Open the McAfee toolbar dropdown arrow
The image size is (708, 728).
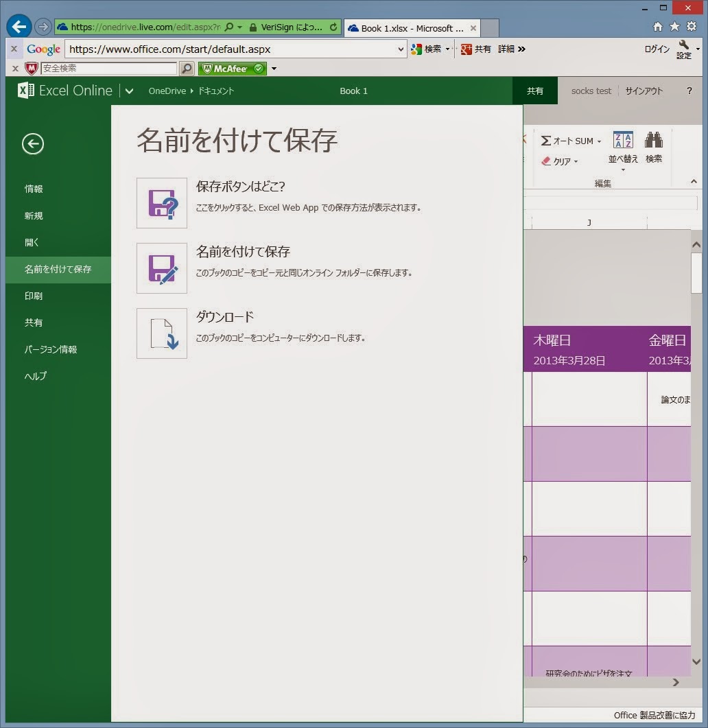click(274, 69)
